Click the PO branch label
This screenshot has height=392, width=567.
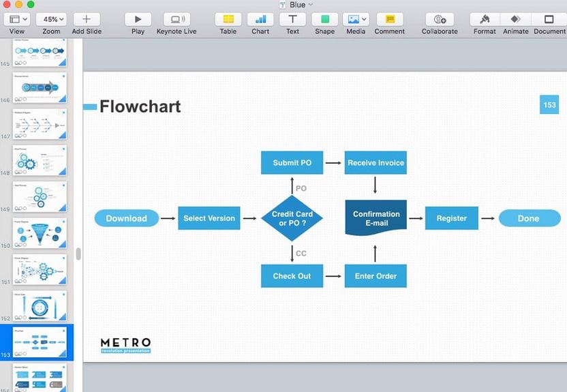(x=301, y=188)
